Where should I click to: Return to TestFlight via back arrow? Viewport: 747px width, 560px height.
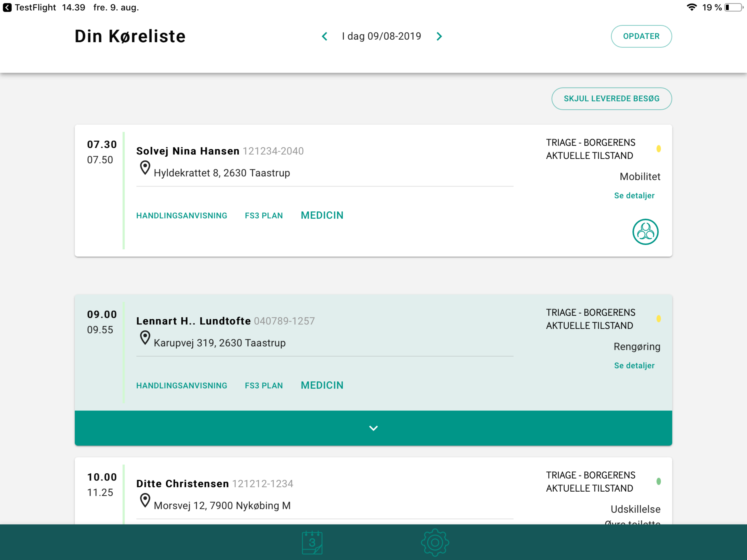coord(7,7)
